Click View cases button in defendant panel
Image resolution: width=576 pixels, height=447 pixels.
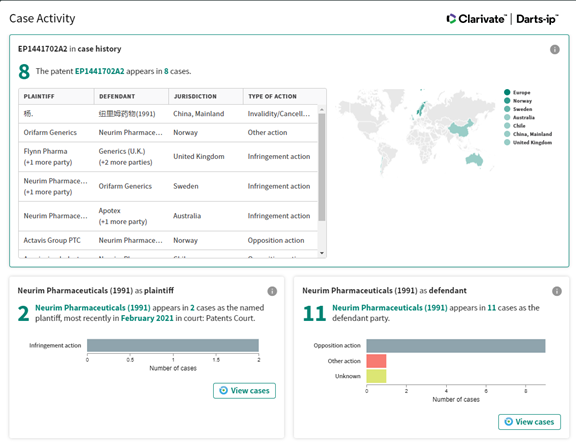click(529, 422)
